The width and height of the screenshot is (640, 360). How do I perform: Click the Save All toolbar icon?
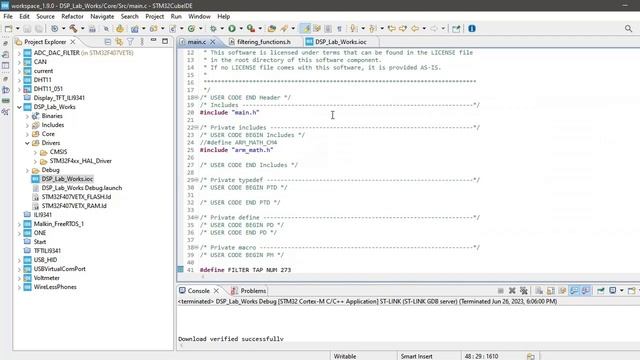click(x=39, y=29)
